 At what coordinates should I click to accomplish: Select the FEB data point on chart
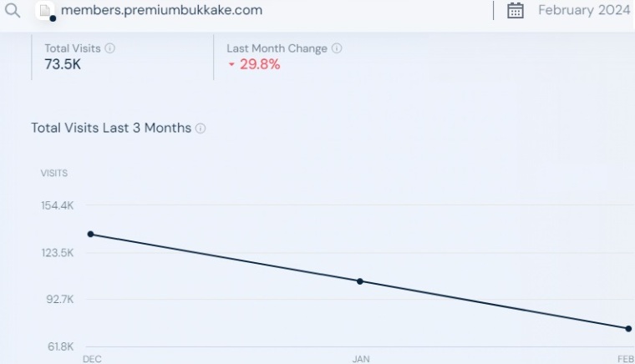click(x=628, y=329)
